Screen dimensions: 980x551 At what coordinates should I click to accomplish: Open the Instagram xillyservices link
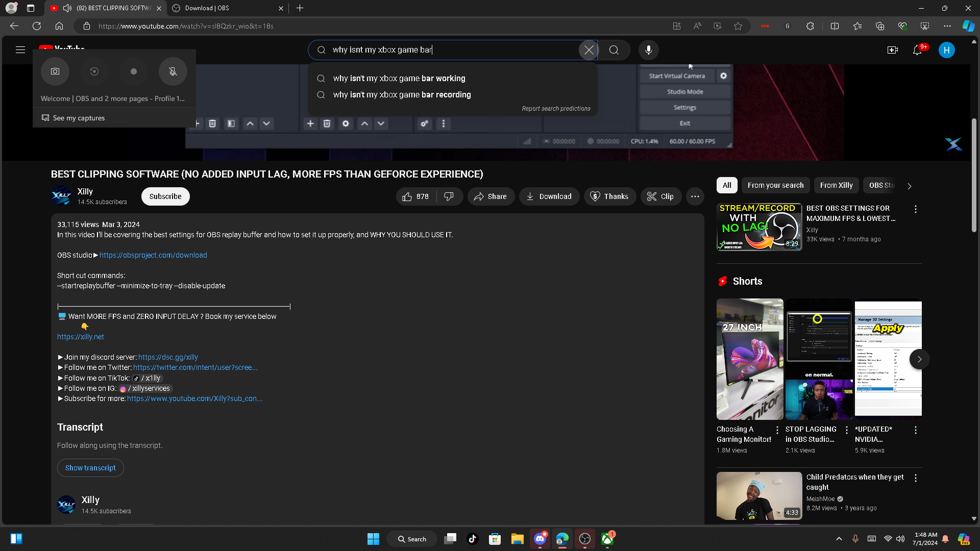click(x=145, y=388)
